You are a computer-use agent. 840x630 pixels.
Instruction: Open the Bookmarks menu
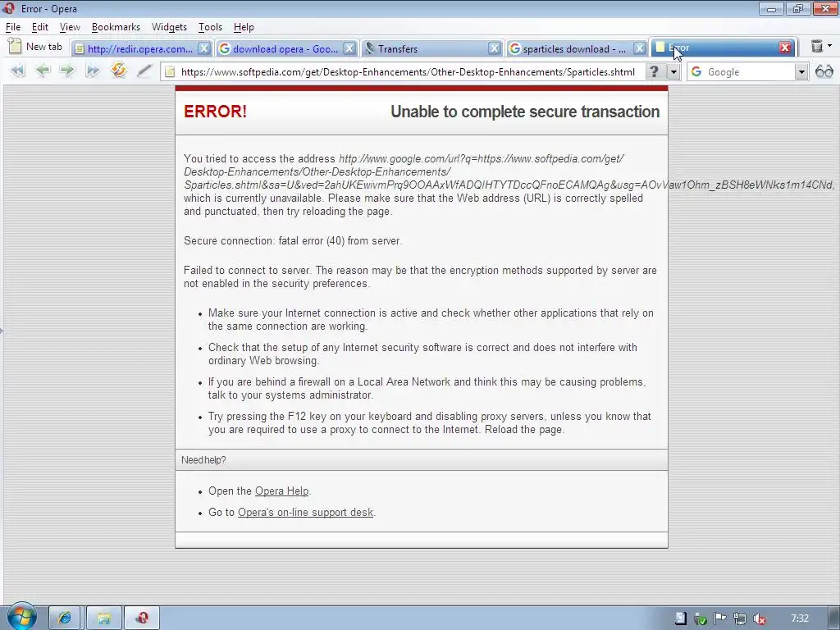point(116,27)
